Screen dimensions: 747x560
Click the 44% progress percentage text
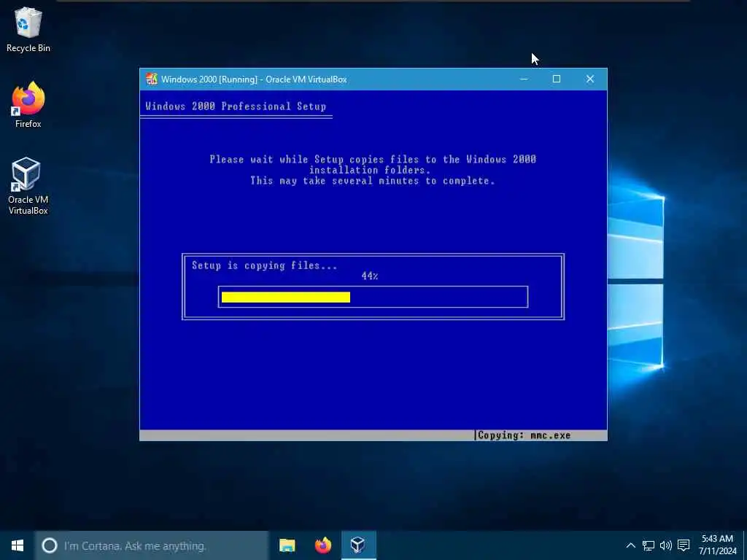tap(370, 276)
